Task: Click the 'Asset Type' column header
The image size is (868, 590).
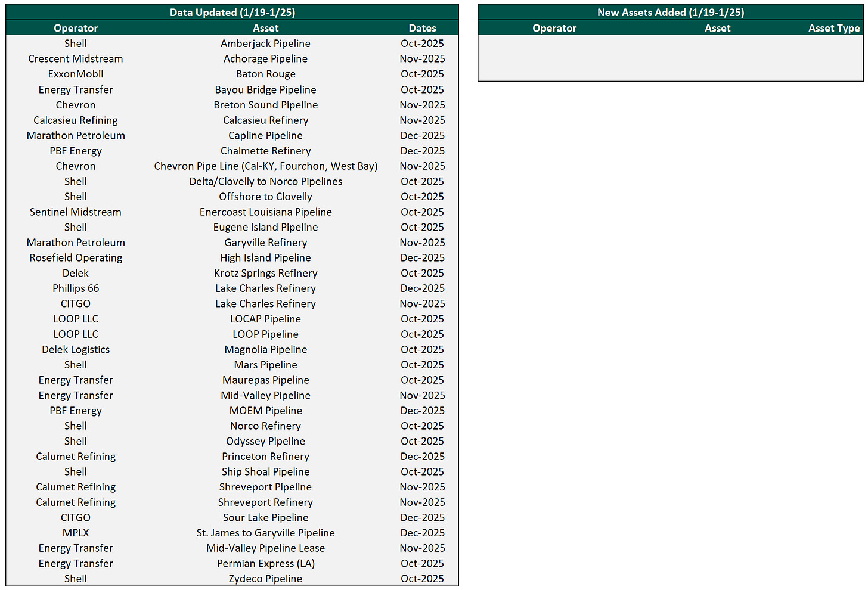Action: click(834, 28)
